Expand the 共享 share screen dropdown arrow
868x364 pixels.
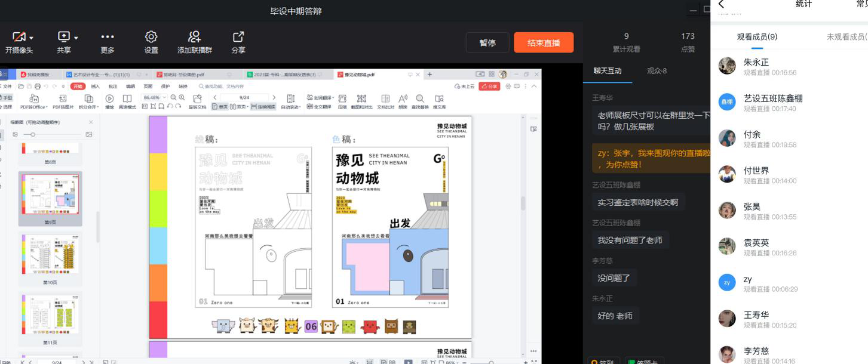click(x=76, y=38)
